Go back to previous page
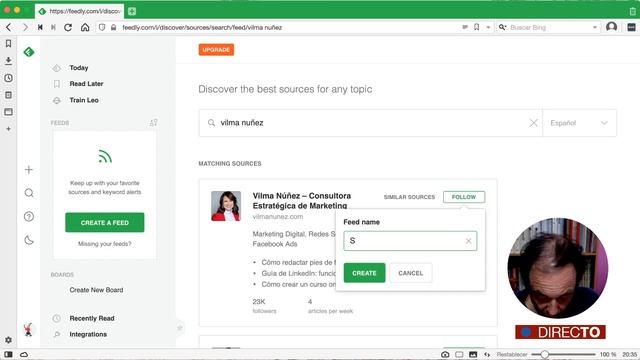This screenshot has height=360, width=640. point(9,27)
